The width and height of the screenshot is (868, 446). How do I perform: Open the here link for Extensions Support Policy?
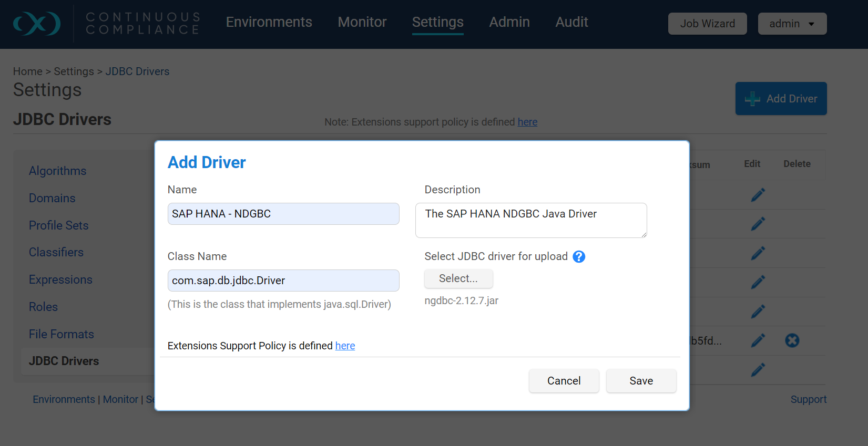coord(345,346)
